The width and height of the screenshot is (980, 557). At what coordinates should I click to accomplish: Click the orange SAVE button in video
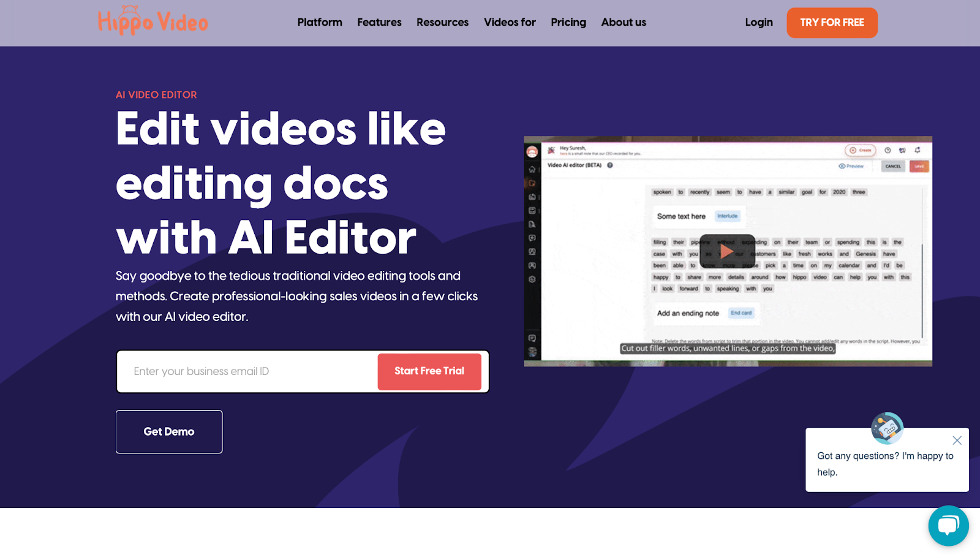pyautogui.click(x=919, y=166)
